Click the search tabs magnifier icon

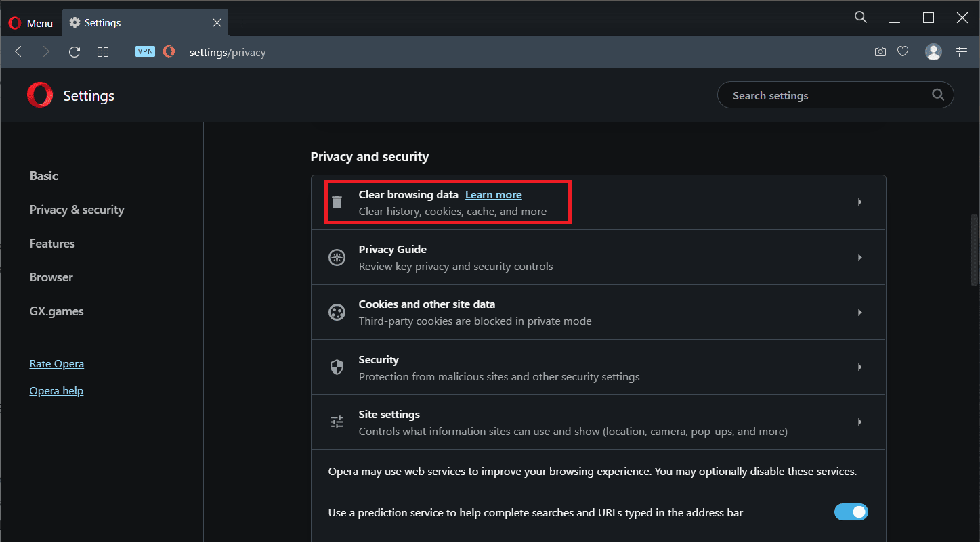click(x=861, y=18)
